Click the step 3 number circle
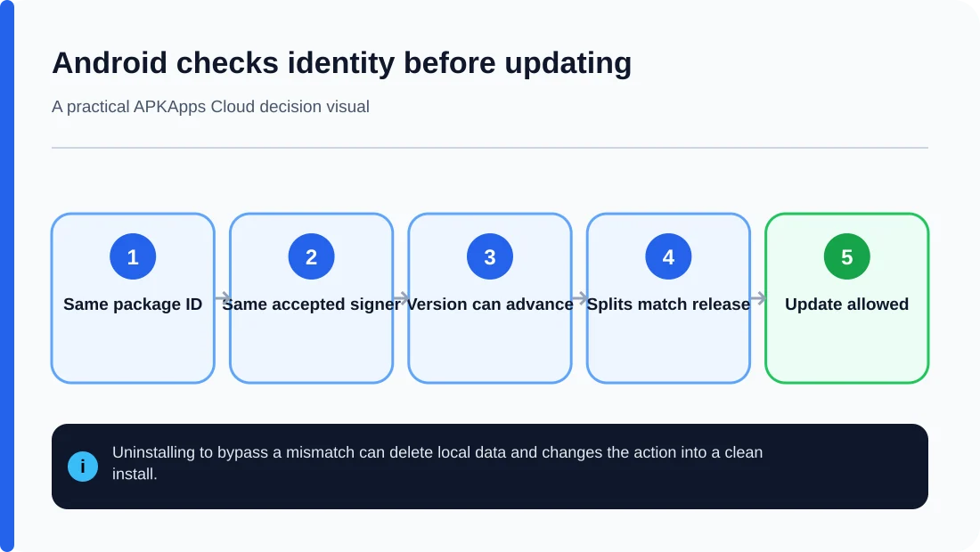The height and width of the screenshot is (552, 980). (490, 256)
